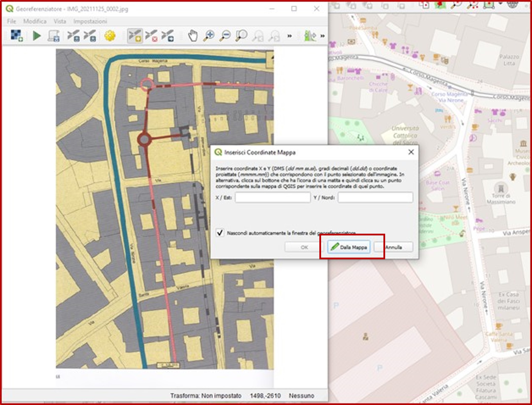The image size is (532, 405).
Task: Click the Zoom In magnifier
Action: coord(209,36)
